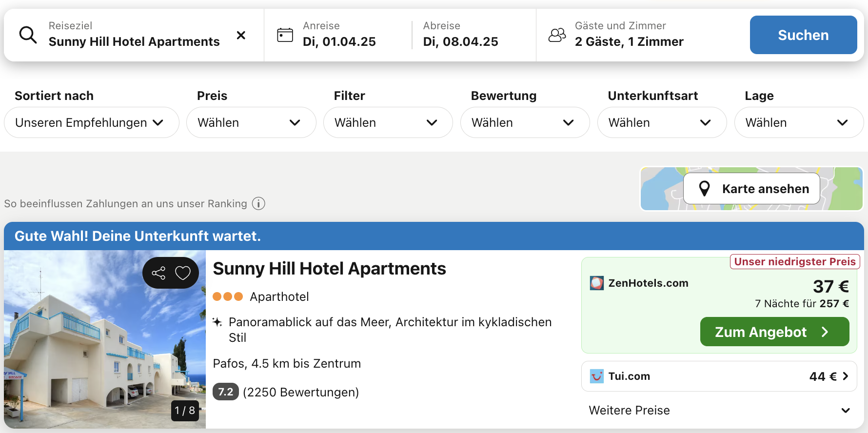The image size is (868, 433).
Task: Select the Tui.com 44 € offer
Action: point(719,376)
